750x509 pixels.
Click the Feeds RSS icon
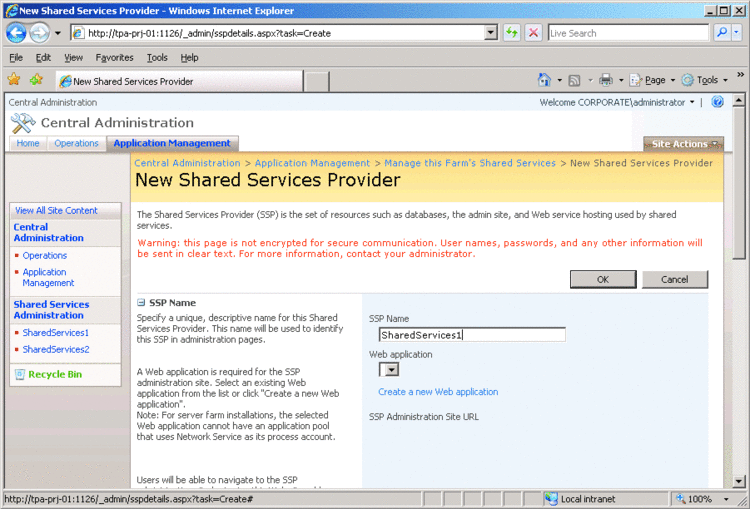coord(574,80)
